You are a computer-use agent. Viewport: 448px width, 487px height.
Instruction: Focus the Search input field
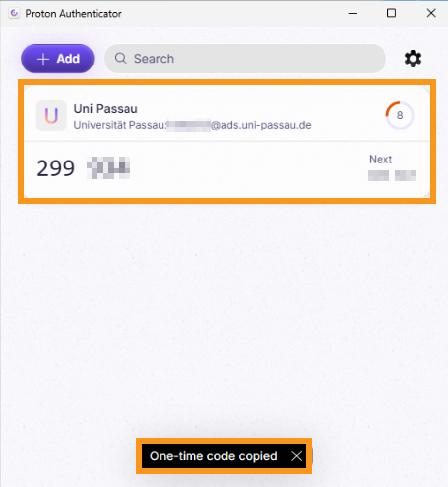point(245,59)
